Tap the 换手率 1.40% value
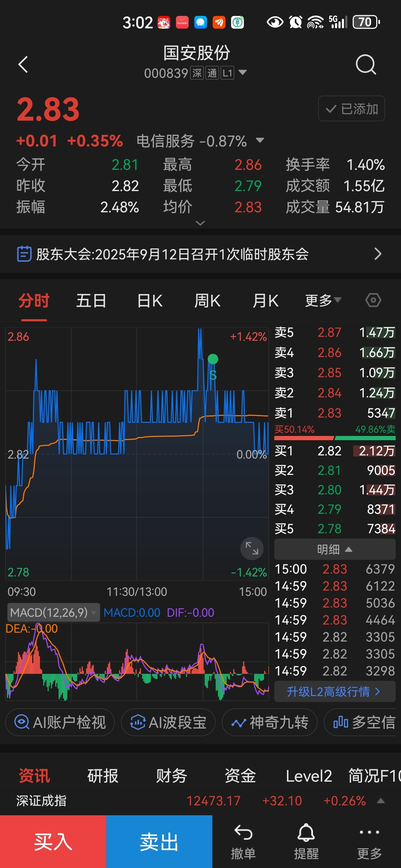 pyautogui.click(x=366, y=165)
